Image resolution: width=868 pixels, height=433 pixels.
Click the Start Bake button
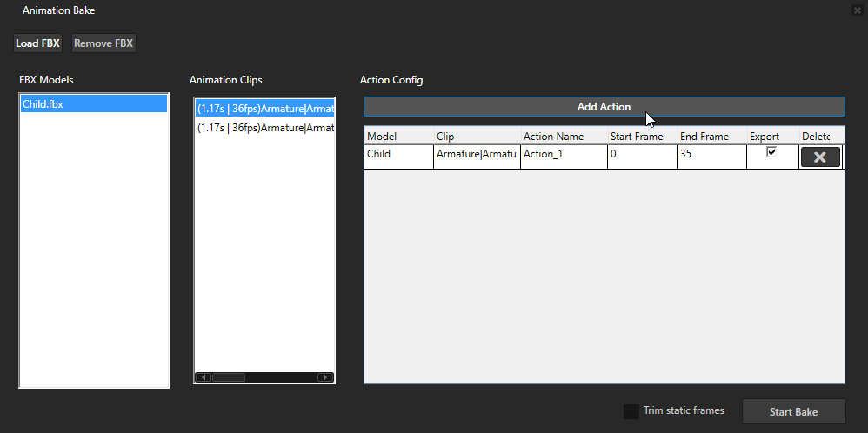(794, 411)
